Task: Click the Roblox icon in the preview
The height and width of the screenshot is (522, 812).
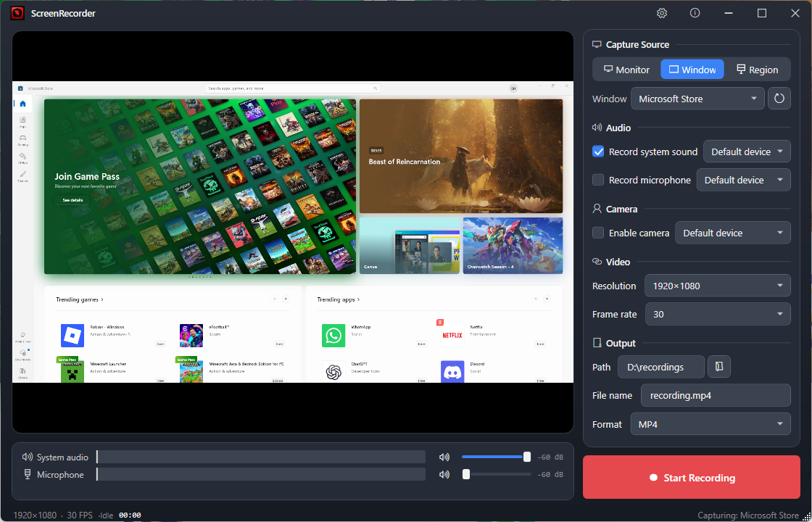Action: point(72,336)
